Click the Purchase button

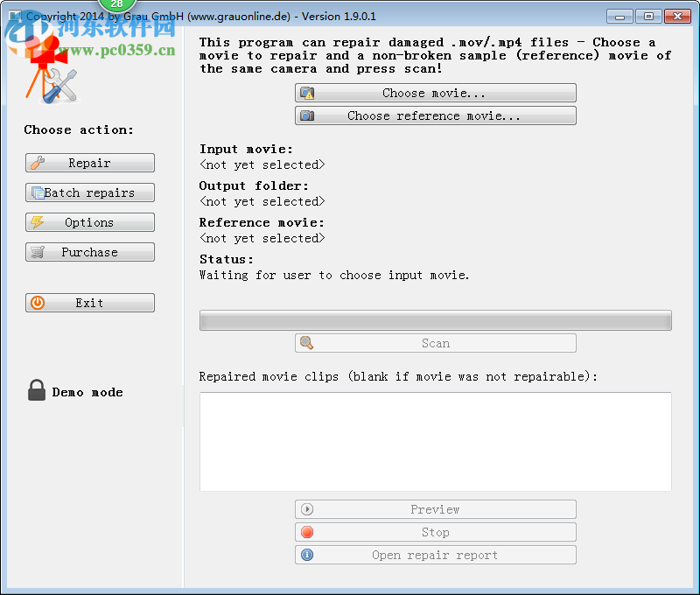(90, 252)
